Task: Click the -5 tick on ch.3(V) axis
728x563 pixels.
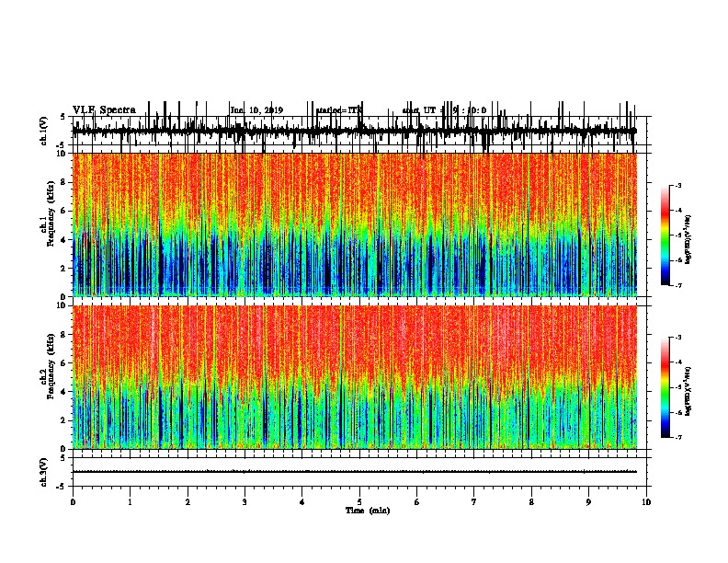Action: [x=62, y=487]
